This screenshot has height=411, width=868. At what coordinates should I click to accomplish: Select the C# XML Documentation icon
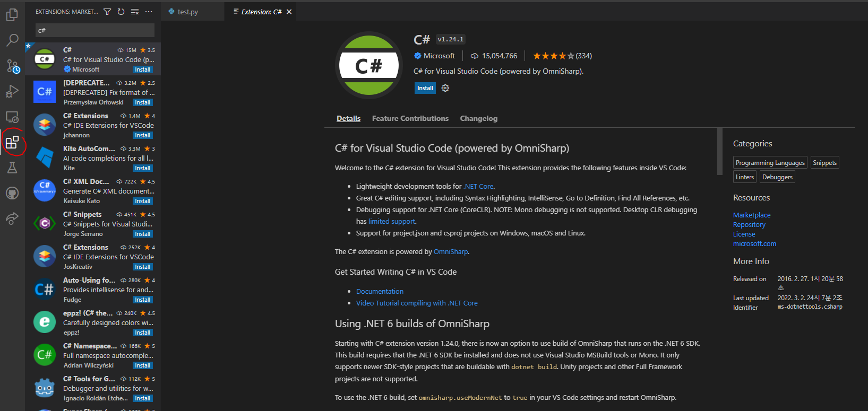[45, 190]
